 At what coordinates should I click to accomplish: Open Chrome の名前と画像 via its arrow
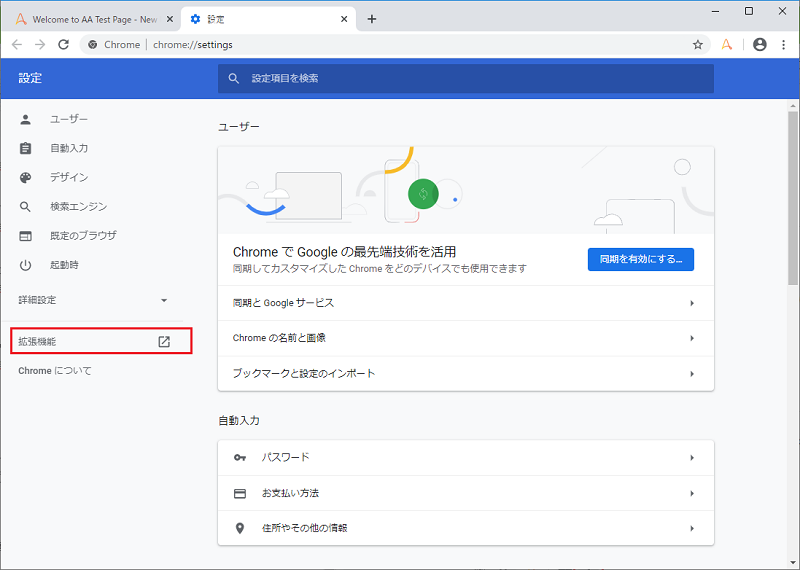[x=692, y=338]
